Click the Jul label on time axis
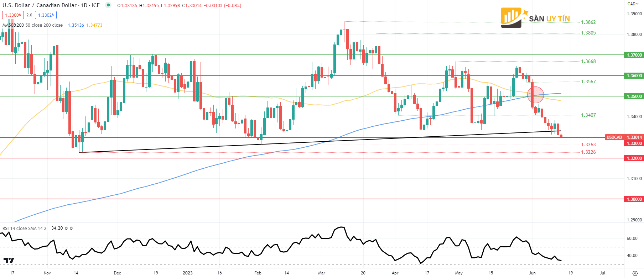644x278 pixels. click(602, 273)
